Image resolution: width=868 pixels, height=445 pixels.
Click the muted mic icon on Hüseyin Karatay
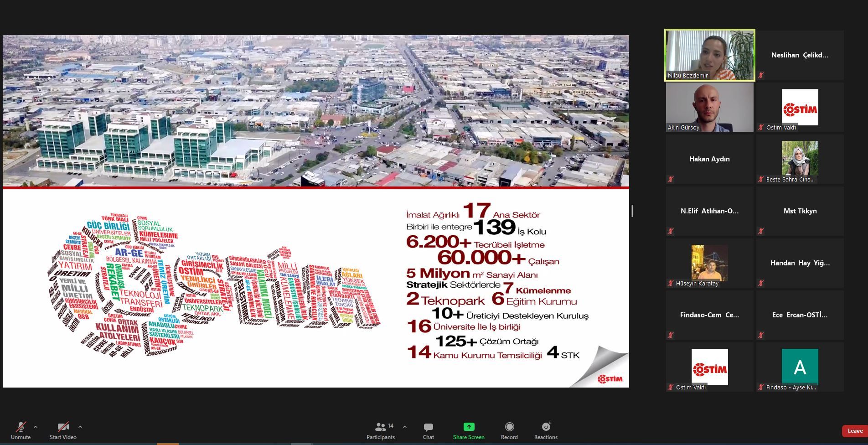(671, 283)
